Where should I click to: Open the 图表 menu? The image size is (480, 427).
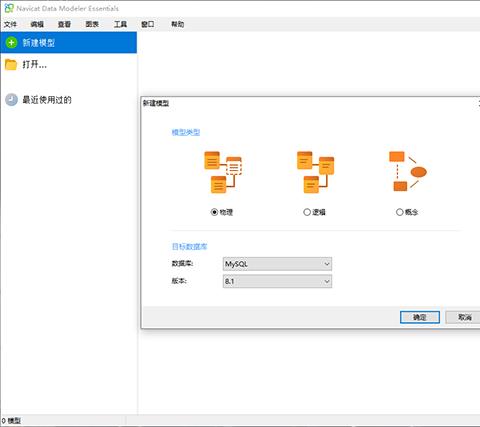tap(92, 24)
